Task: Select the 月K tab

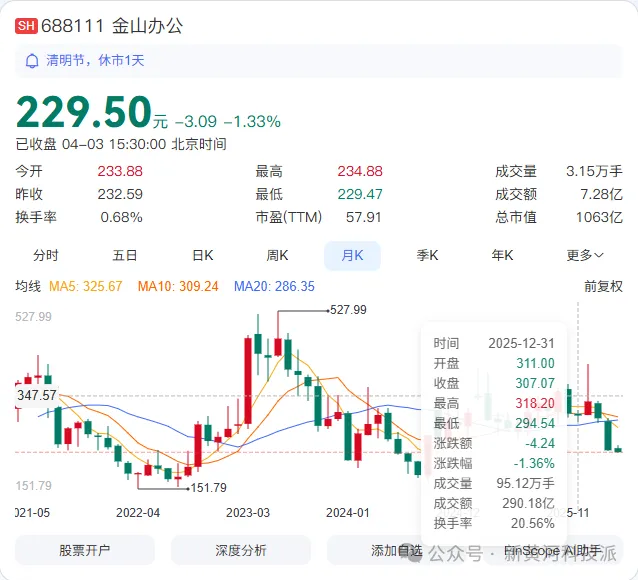Action: pos(352,256)
